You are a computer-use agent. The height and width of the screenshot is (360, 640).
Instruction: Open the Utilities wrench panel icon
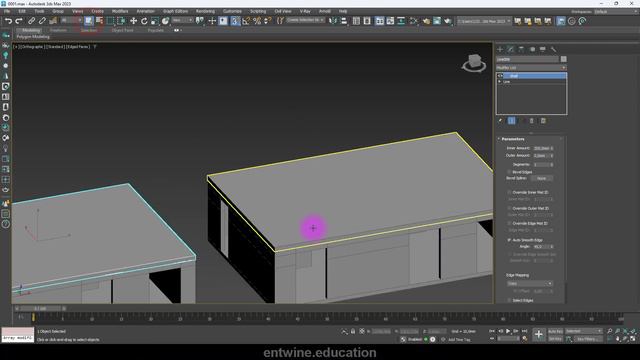[x=553, y=49]
